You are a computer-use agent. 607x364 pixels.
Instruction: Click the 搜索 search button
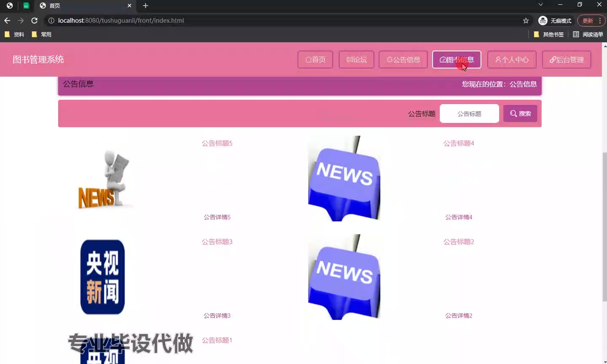click(520, 114)
